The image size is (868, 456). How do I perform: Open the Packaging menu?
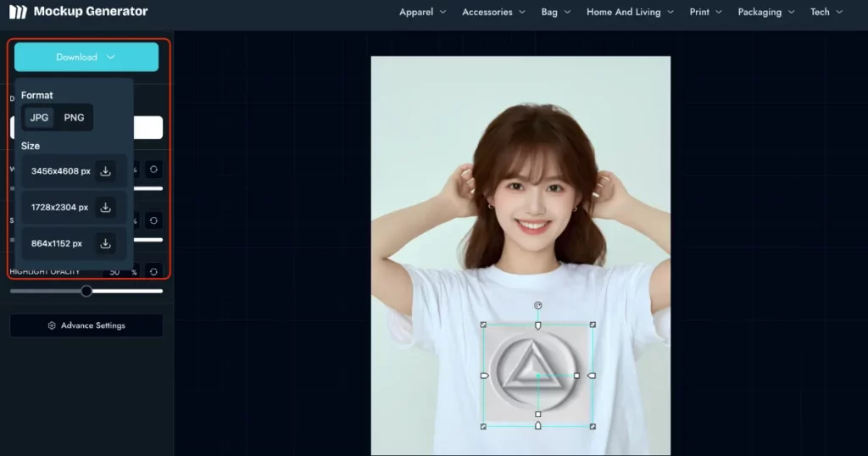(x=766, y=12)
